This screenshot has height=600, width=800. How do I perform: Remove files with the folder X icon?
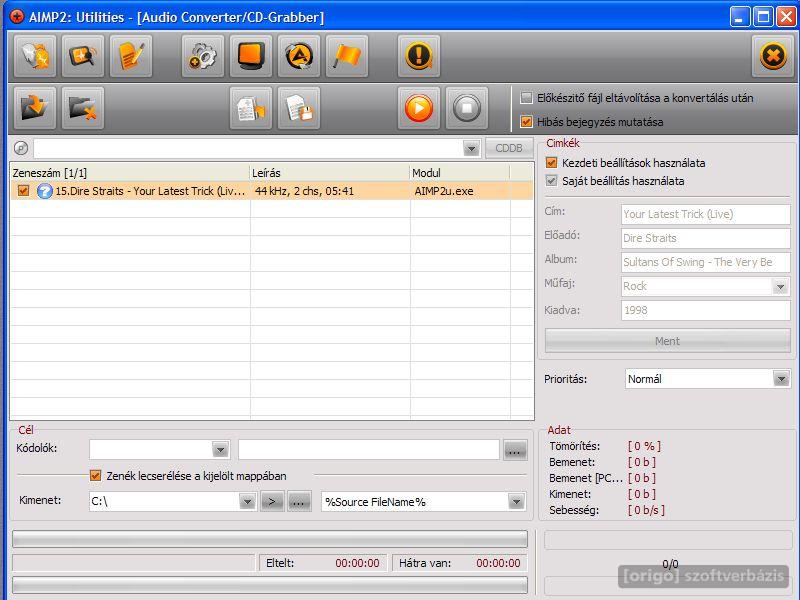83,108
